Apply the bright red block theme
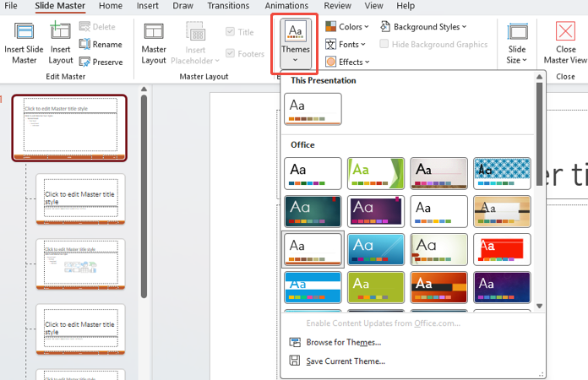Viewport: 588px width, 380px height. [502, 250]
